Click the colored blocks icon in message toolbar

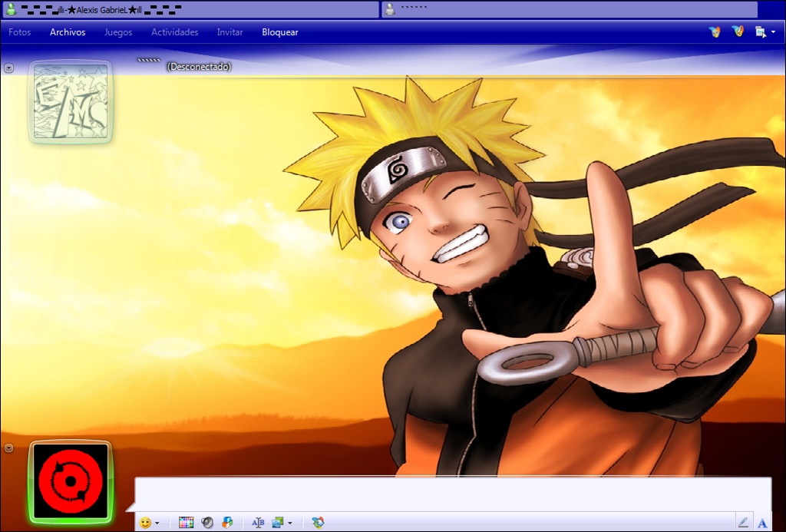227,523
